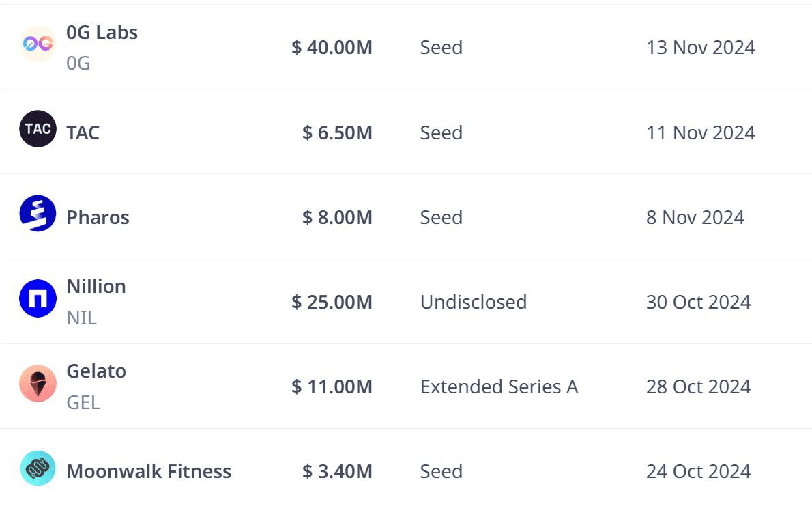Click the 0G Labs logo icon
812x506 pixels.
click(38, 44)
